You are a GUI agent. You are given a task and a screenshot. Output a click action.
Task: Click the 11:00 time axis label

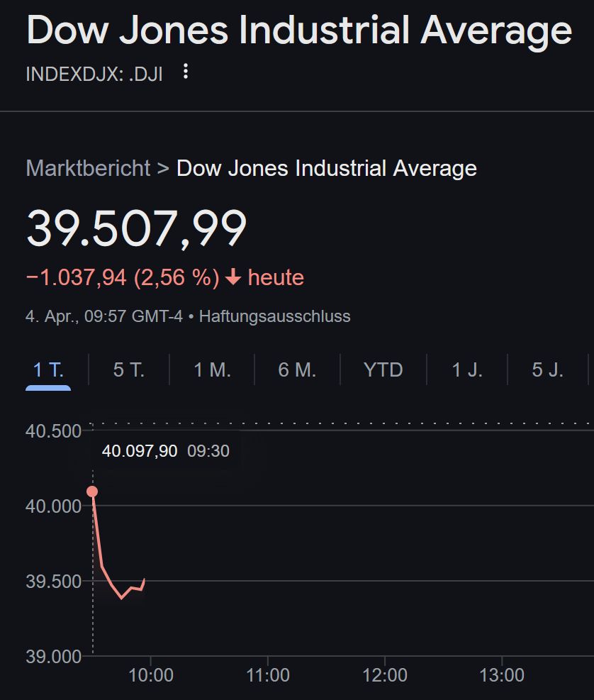click(x=268, y=675)
